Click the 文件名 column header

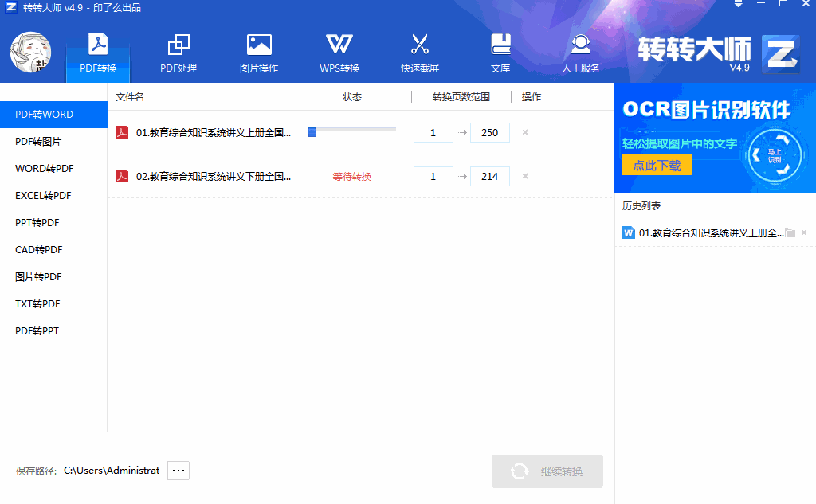click(x=130, y=97)
